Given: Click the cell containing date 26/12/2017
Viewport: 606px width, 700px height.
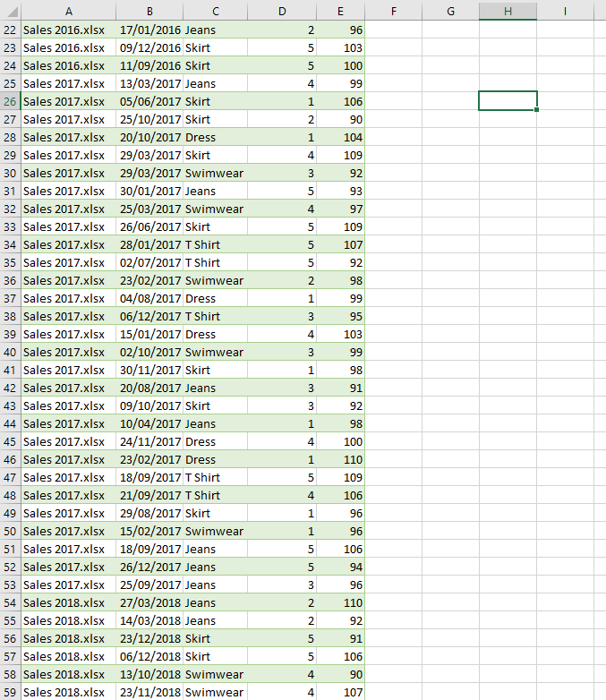Looking at the screenshot, I should click(149, 567).
